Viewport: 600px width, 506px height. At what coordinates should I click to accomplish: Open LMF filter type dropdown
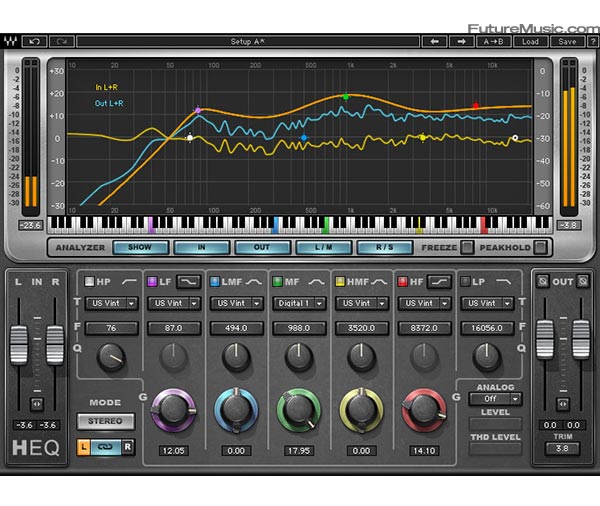coord(237,303)
